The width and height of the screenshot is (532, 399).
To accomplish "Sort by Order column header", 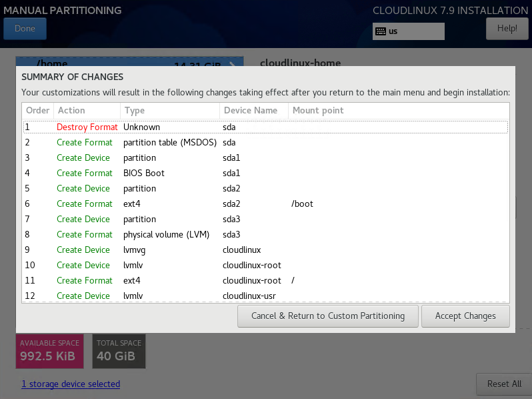I will (x=37, y=111).
